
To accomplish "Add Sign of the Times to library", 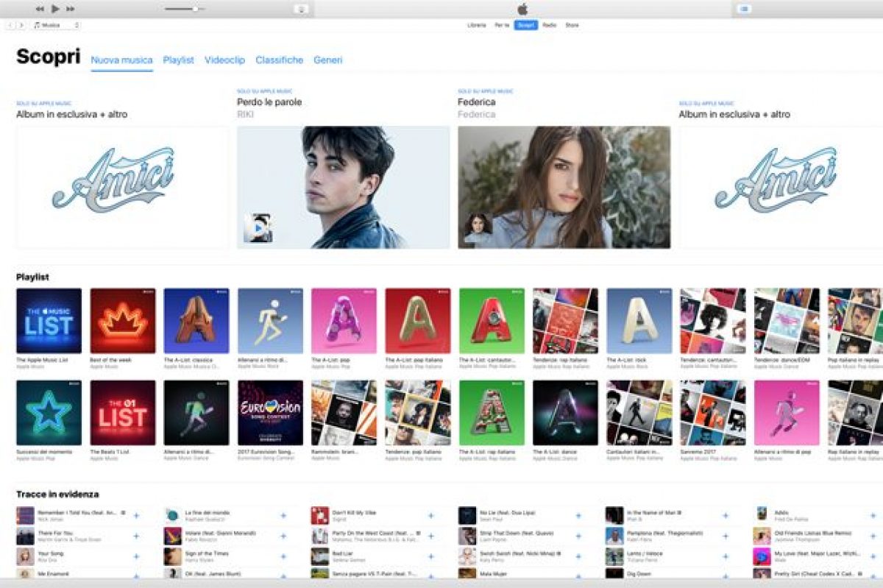I will (283, 556).
